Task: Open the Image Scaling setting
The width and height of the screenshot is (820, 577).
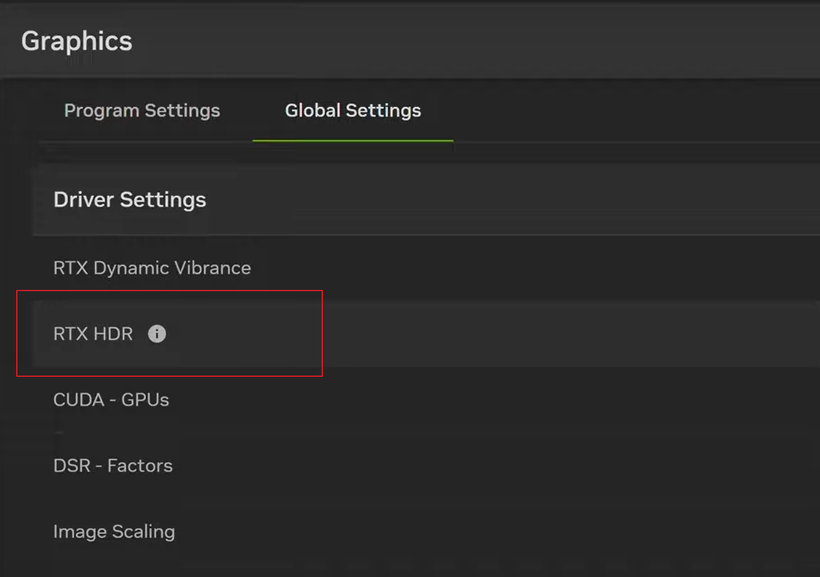Action: click(114, 532)
